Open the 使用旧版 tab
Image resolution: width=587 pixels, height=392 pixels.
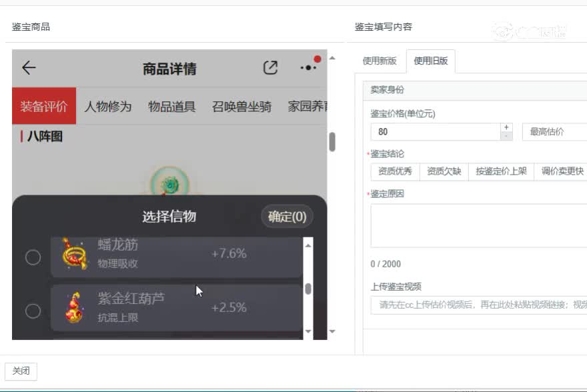point(431,61)
